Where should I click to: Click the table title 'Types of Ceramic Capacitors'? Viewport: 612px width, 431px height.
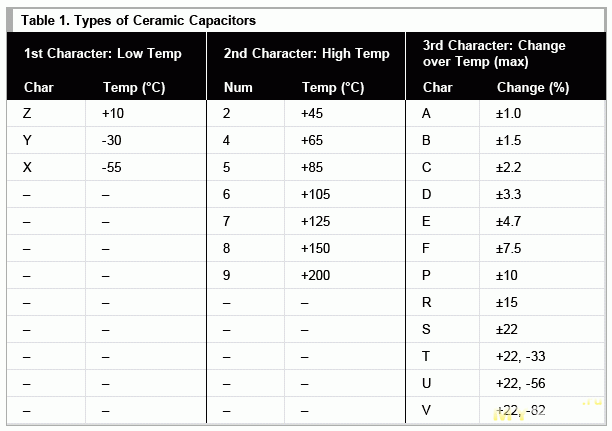point(138,19)
